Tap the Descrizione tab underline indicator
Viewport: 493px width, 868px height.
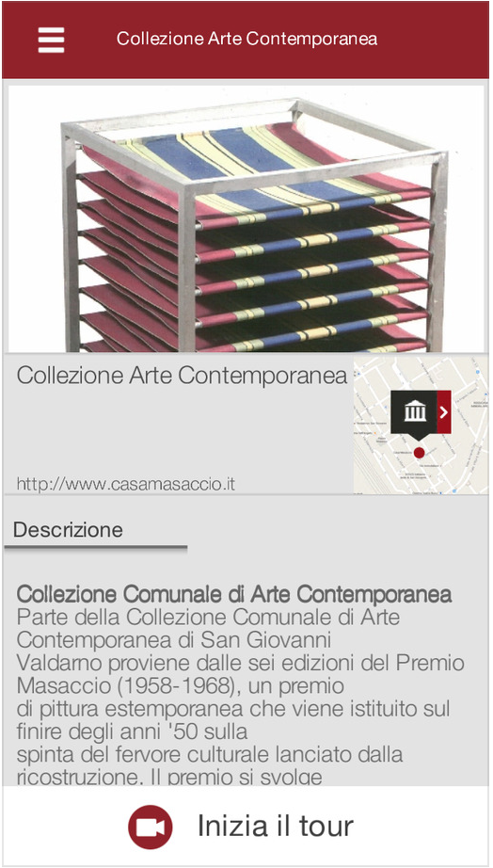coord(96,549)
